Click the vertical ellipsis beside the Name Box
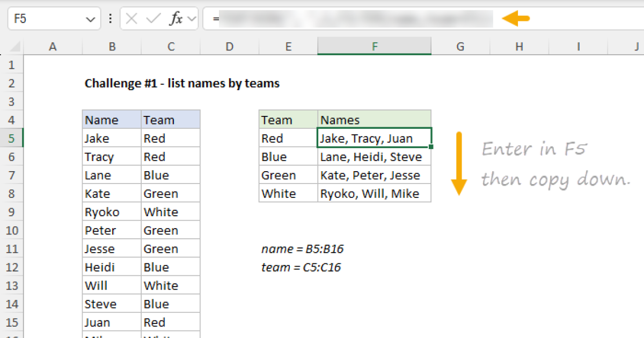This screenshot has width=644, height=338. (110, 18)
